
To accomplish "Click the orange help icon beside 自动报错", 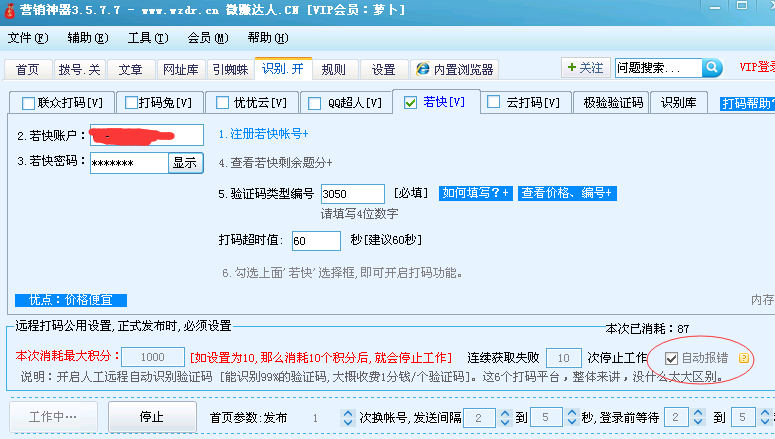I will (x=743, y=358).
